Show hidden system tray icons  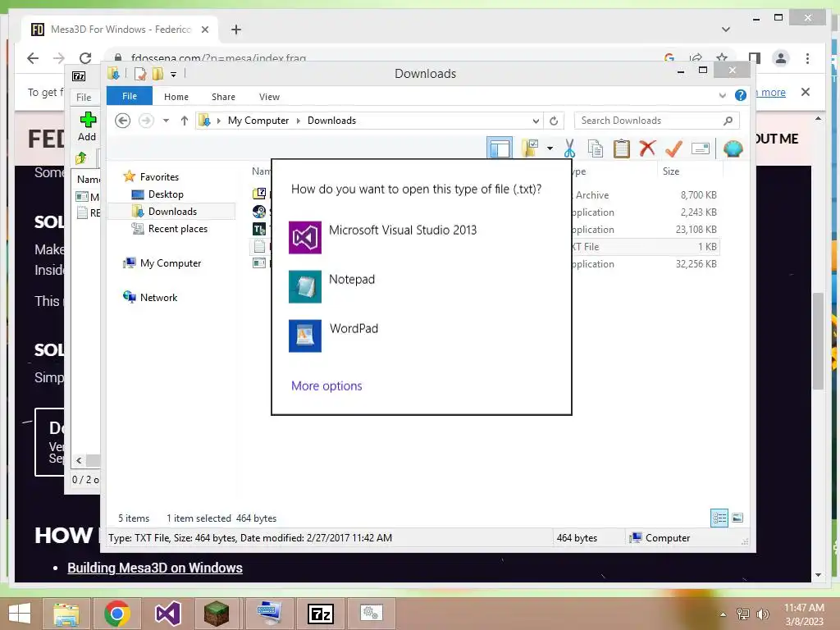723,614
